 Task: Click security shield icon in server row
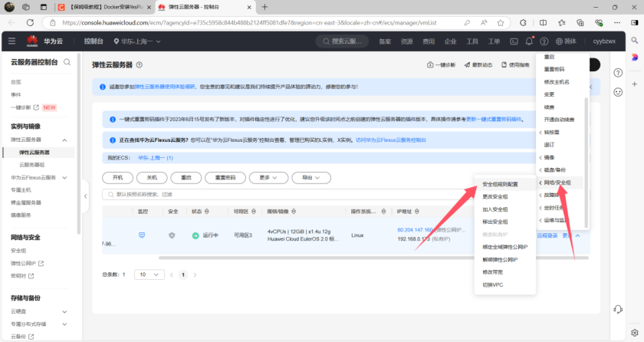click(172, 235)
